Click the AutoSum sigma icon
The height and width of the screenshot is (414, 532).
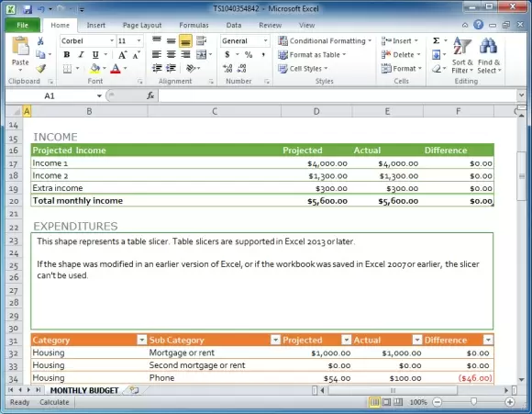(x=437, y=40)
